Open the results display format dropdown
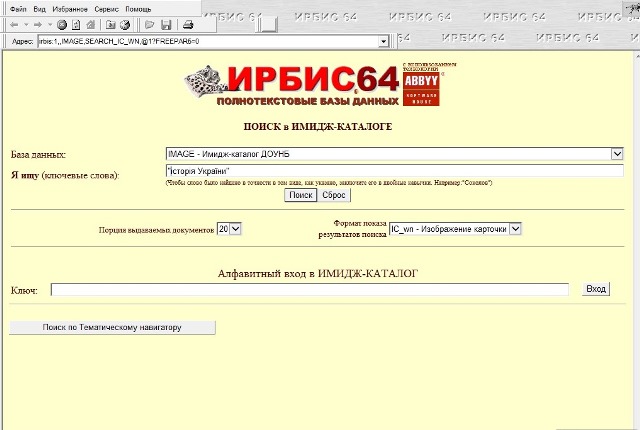This screenshot has width=640, height=430. (x=455, y=229)
